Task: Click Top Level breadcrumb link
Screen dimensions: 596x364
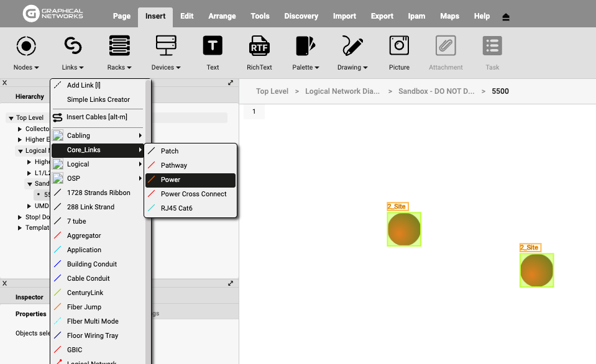Action: (272, 91)
